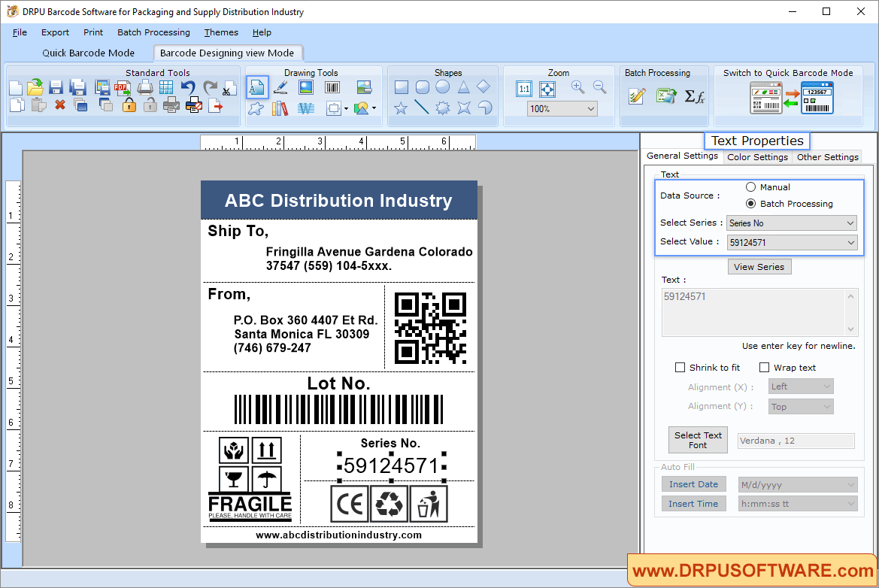The image size is (879, 588).
Task: Click the General Settings tab
Action: 682,156
